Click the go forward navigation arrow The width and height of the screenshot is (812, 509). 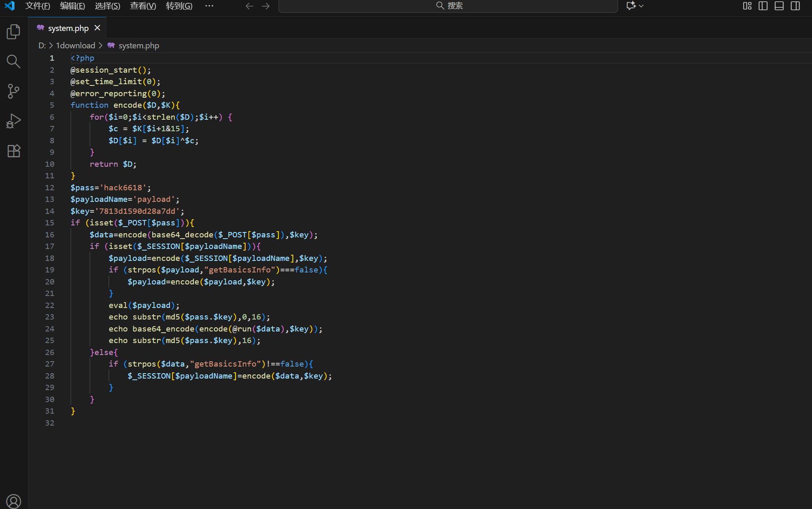266,6
